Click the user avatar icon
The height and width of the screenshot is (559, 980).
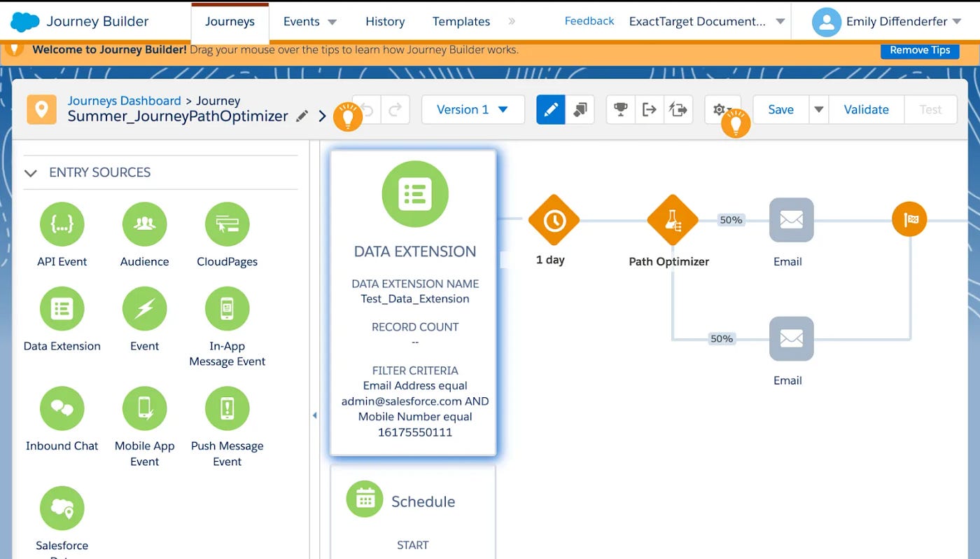coord(826,22)
